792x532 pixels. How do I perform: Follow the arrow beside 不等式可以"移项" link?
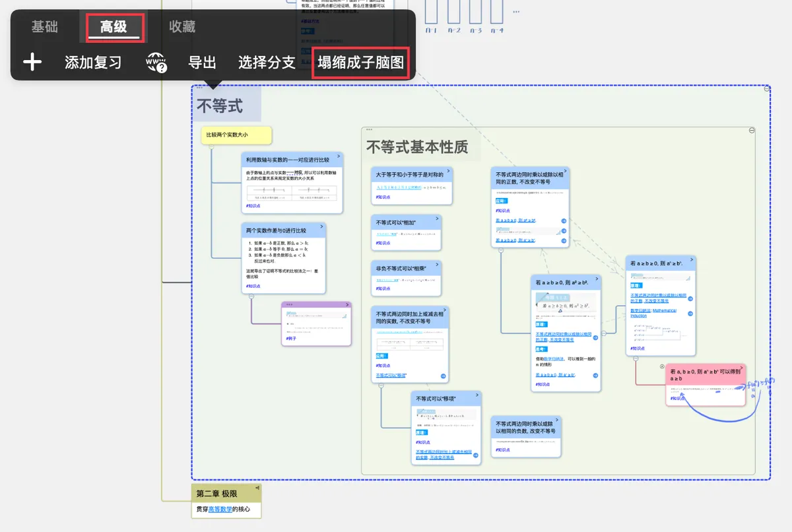444,376
